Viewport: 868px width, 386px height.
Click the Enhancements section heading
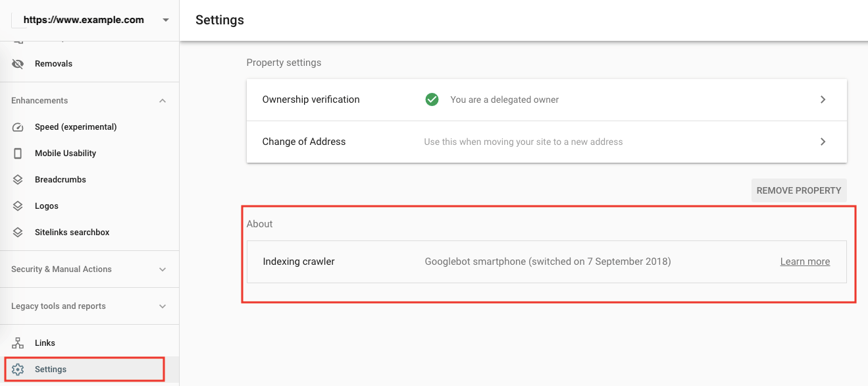pos(39,101)
